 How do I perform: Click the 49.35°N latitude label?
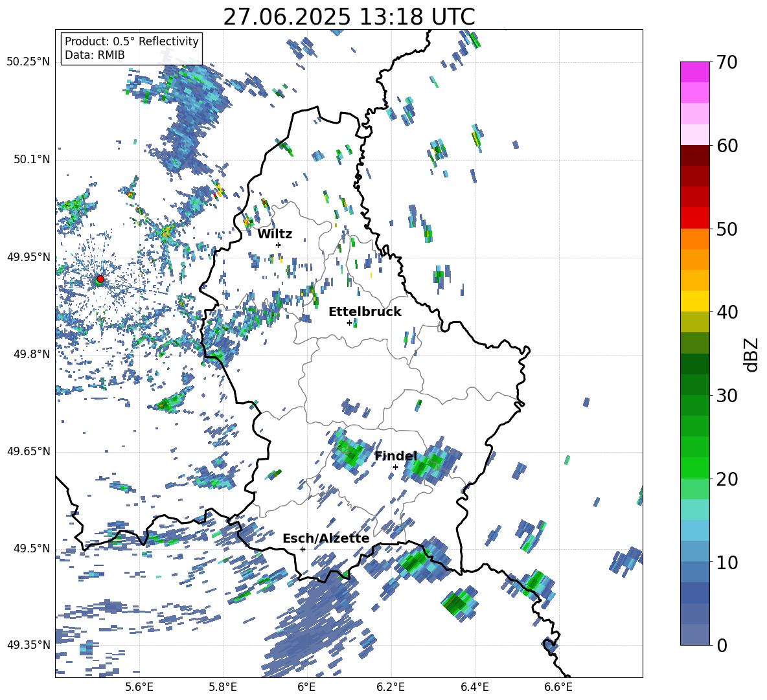click(29, 645)
